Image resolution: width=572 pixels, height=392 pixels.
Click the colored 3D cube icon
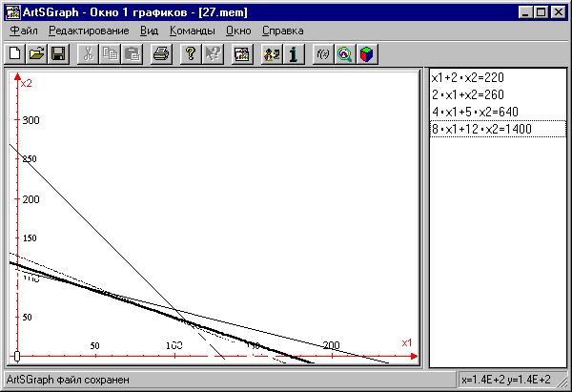click(x=365, y=54)
